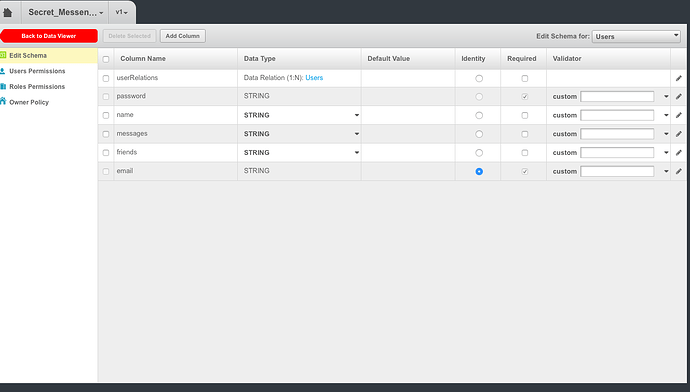Click the custom validator field for email
690x392 pixels.
(x=617, y=171)
